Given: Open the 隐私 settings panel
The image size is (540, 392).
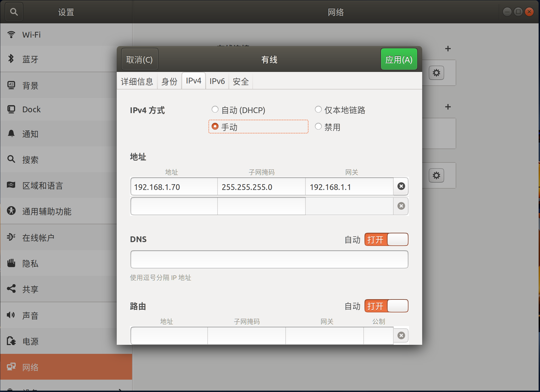Looking at the screenshot, I should [x=30, y=263].
